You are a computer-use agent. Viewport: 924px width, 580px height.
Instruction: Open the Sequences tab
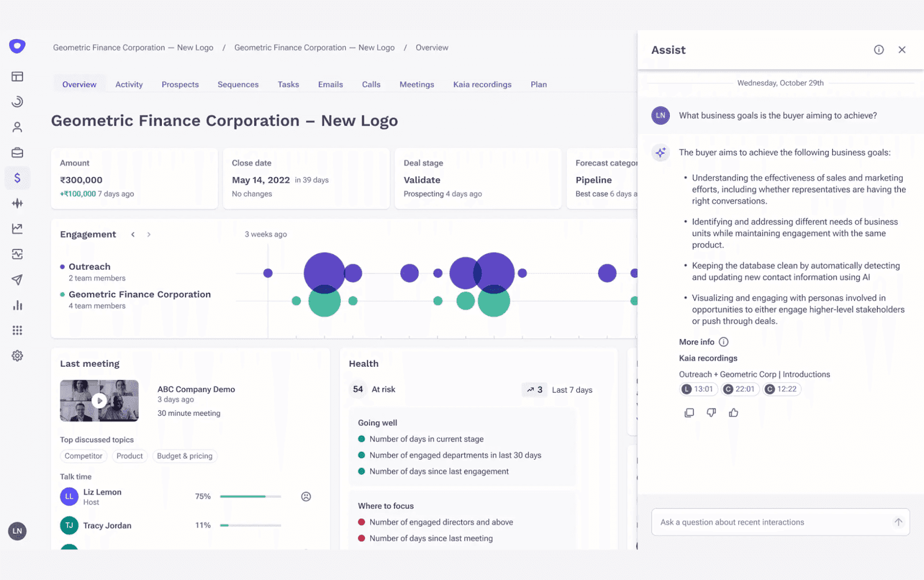[x=238, y=84]
